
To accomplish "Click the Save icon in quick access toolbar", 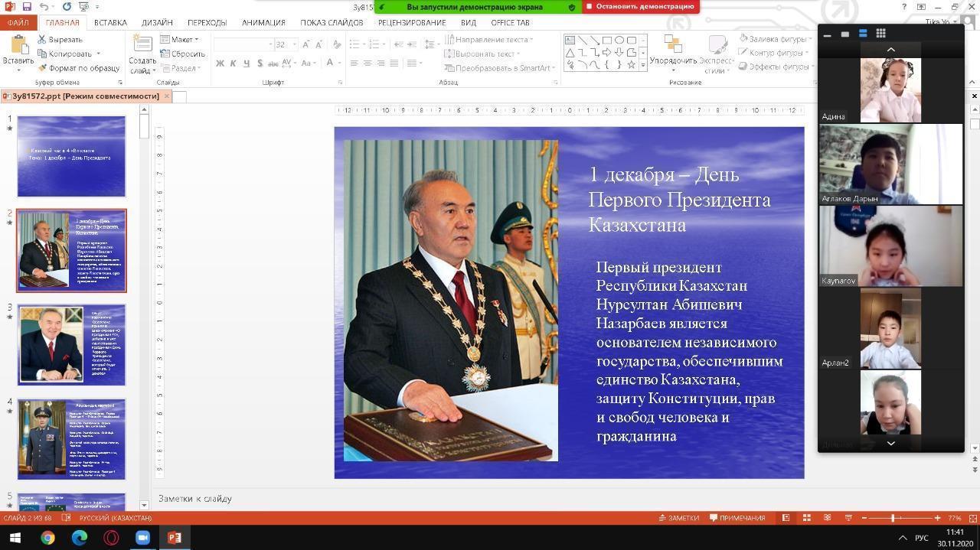I will pyautogui.click(x=27, y=7).
